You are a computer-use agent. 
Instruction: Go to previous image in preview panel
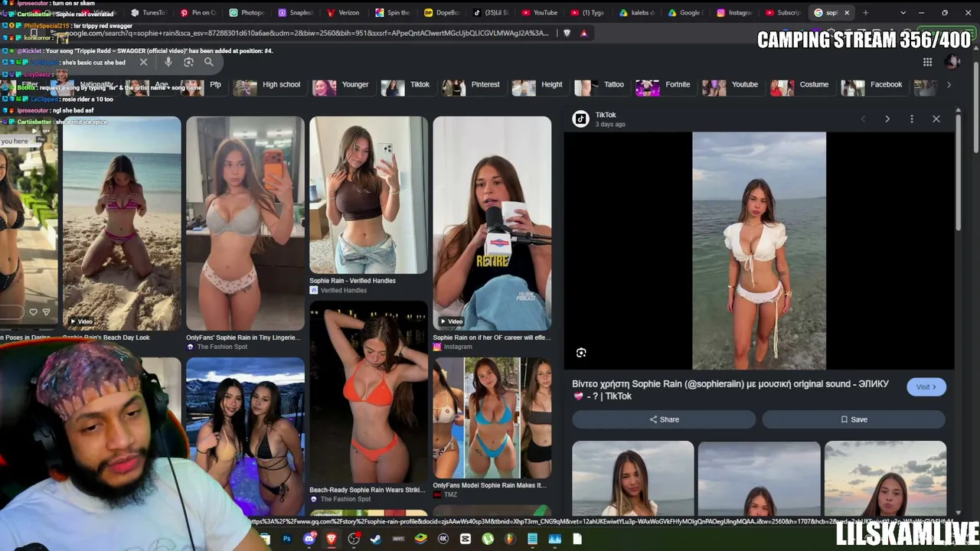pos(863,119)
